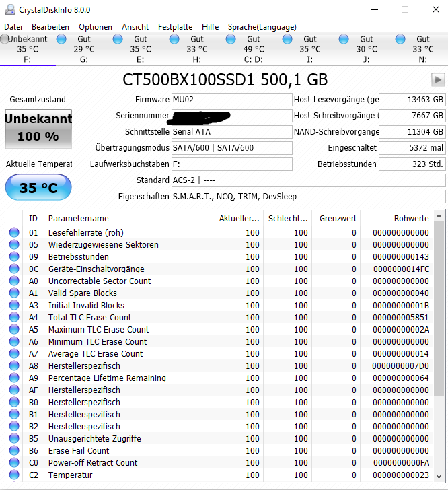Click raw value 0000000014FC

pyautogui.click(x=401, y=269)
